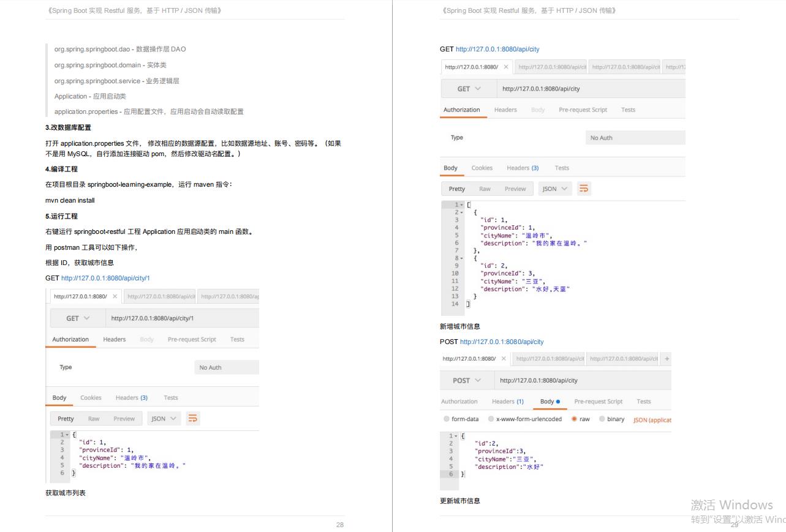Image resolution: width=786 pixels, height=532 pixels.
Task: Open JSON format dropdown in api/city/1 response
Action: tap(164, 419)
